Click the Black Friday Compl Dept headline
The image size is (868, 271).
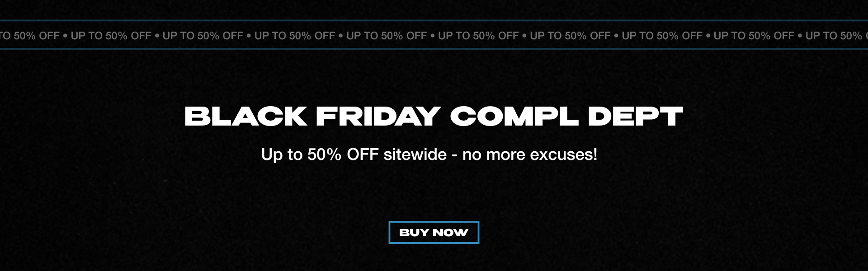(x=434, y=117)
